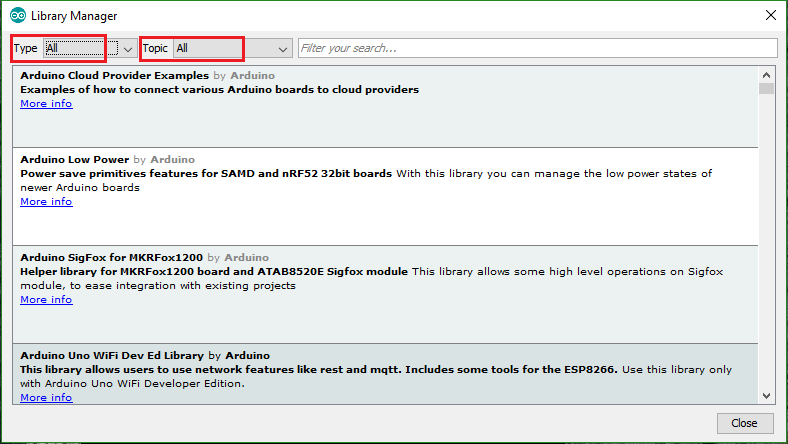The image size is (788, 444).
Task: Select the 'Arduino Low Power' library title
Action: [x=74, y=159]
